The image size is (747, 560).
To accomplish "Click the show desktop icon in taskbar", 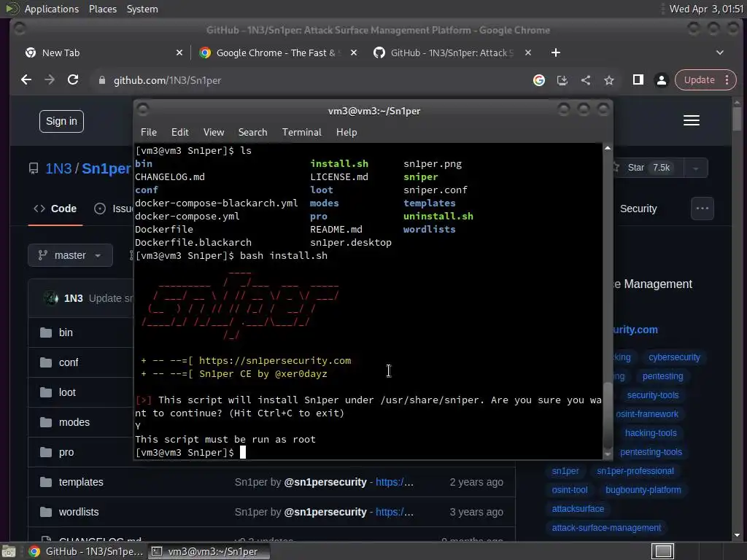I will (x=9, y=551).
